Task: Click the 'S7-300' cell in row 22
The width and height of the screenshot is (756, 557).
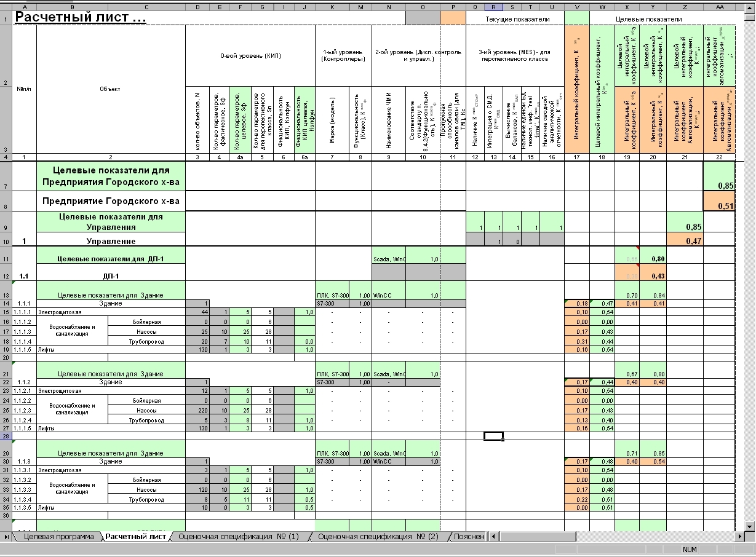Action: pos(332,382)
